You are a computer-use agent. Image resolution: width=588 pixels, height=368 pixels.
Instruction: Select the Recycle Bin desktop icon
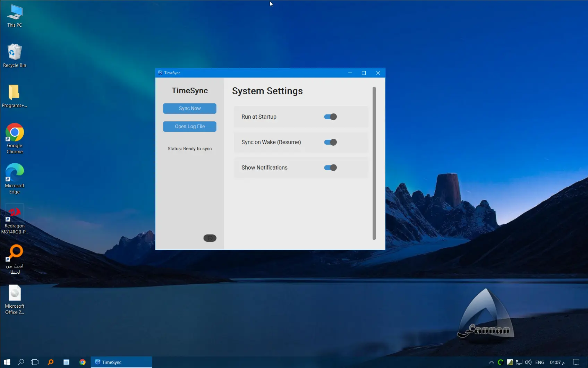(15, 56)
